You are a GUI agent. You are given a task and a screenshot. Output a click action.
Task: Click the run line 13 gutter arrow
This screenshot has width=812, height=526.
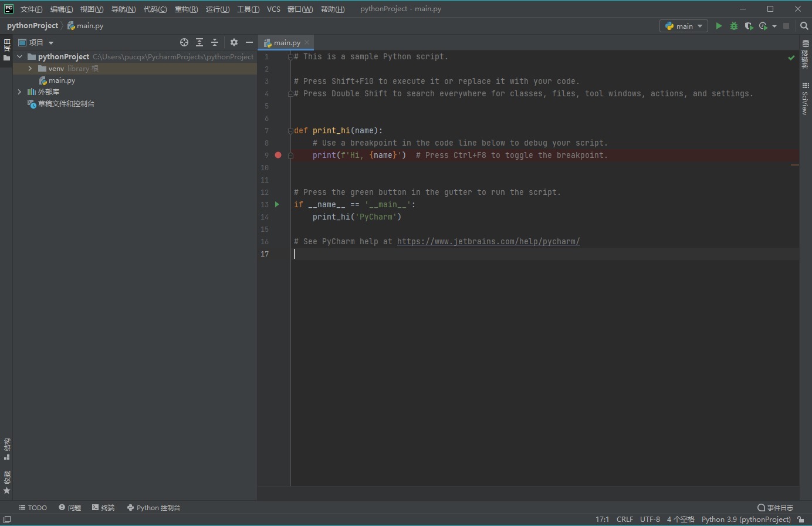tap(276, 204)
